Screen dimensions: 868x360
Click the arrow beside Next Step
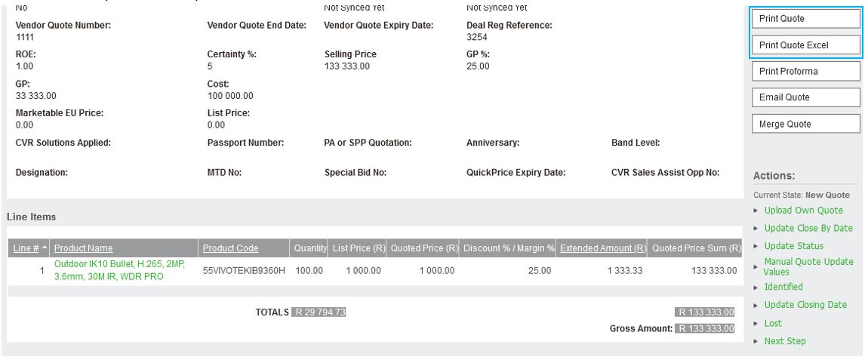[757, 341]
